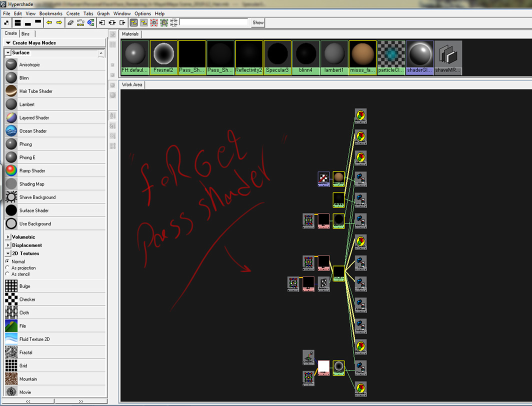Choose the As projection option
The image size is (532, 406).
[7, 268]
